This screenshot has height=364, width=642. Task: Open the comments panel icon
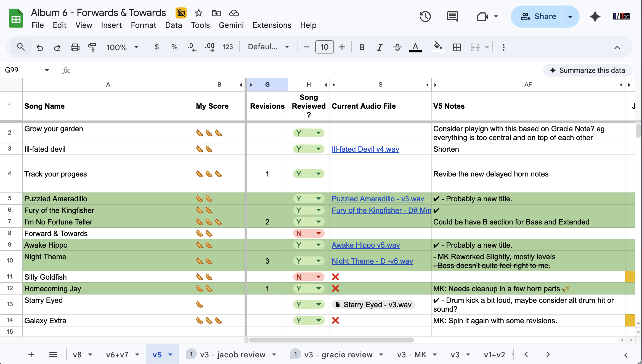(452, 17)
